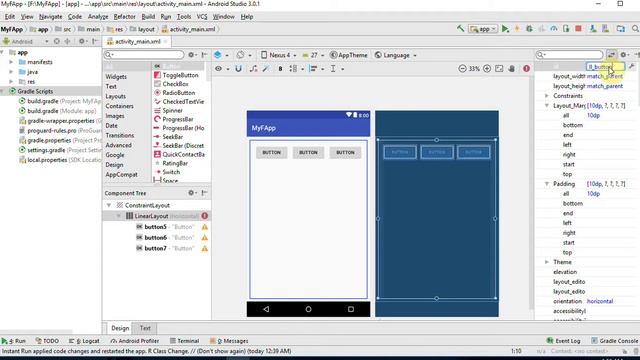Click view all attributes arrows icon
Viewport: 640px width, 360px height.
tap(611, 55)
